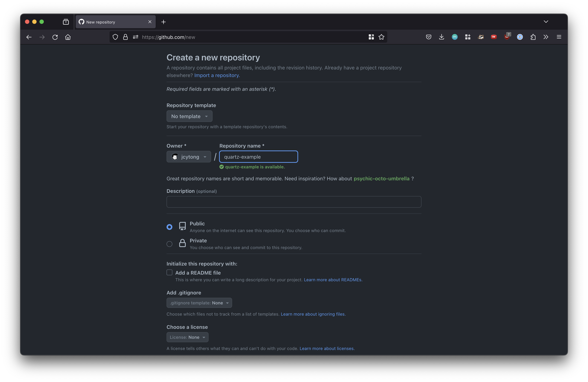Click the browser reload button

click(55, 37)
